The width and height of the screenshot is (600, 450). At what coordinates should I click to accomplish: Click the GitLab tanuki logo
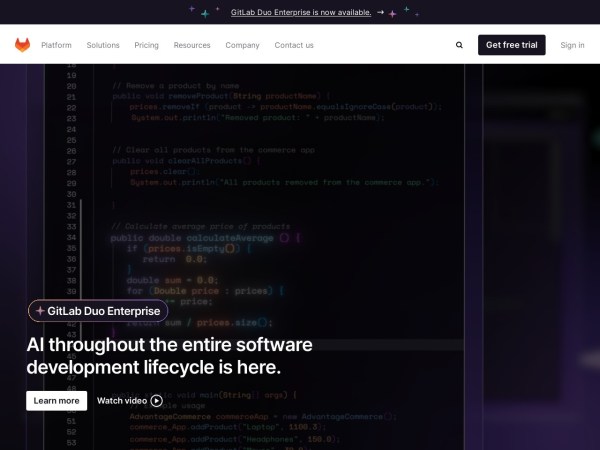click(x=22, y=45)
